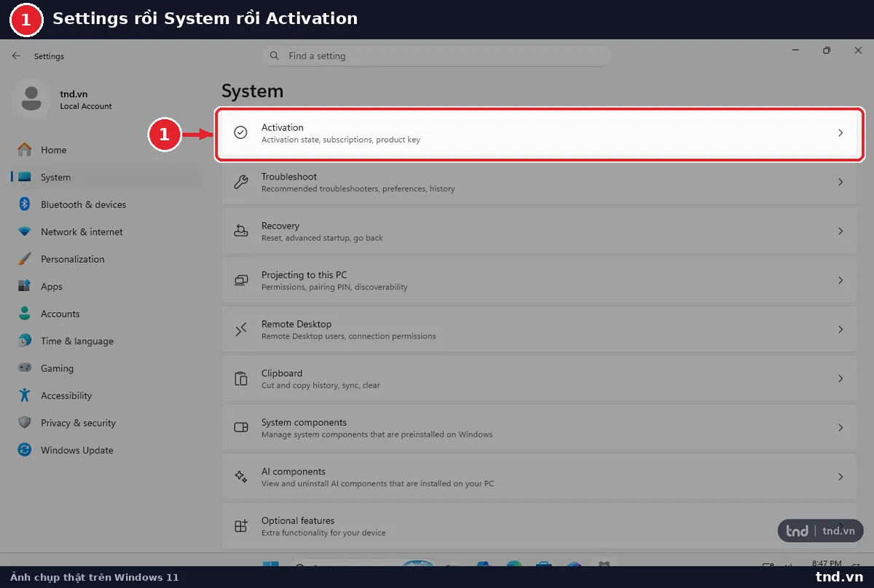Click the 'Find a setting' search box

coord(436,56)
